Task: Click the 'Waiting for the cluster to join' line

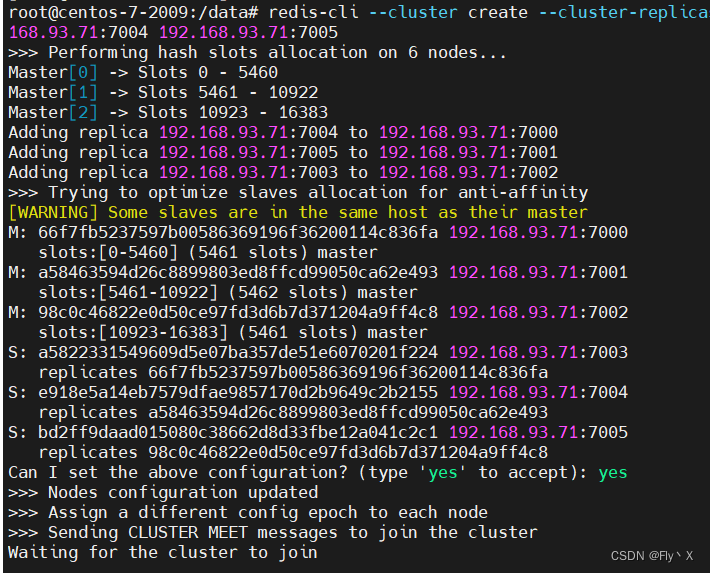Action: click(163, 552)
